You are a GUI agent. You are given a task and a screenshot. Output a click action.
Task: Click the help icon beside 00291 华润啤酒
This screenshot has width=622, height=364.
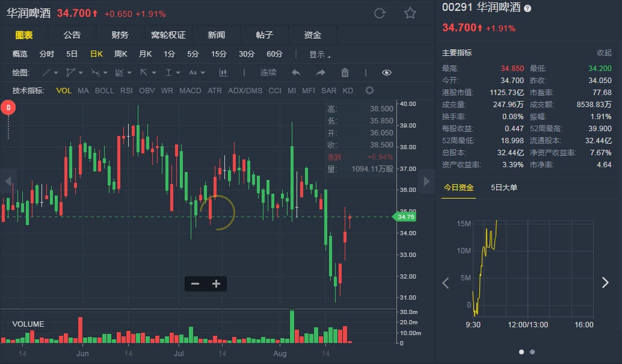coord(527,8)
